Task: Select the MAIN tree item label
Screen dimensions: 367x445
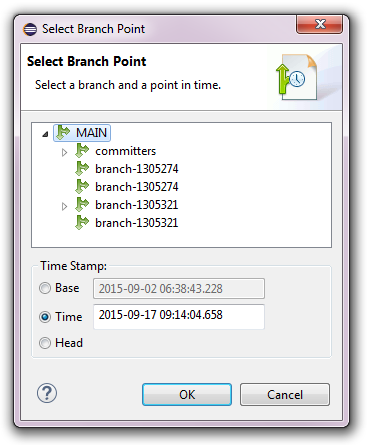Action: click(x=91, y=133)
